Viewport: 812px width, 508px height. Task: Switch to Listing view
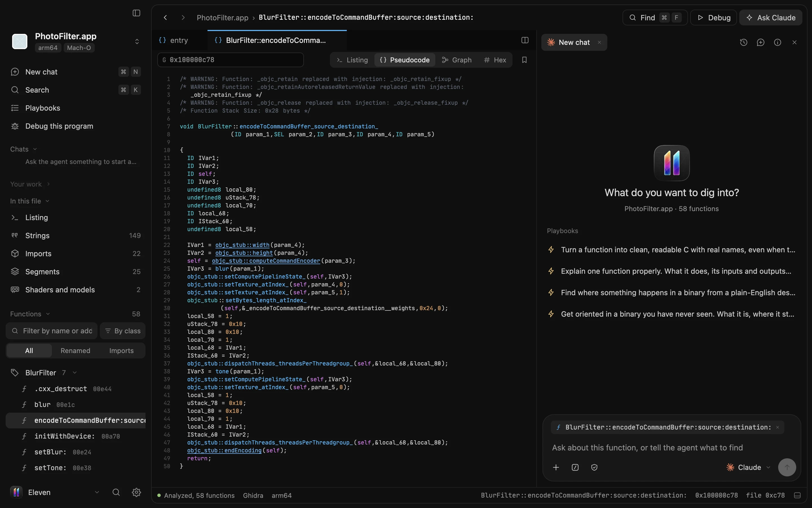click(352, 60)
